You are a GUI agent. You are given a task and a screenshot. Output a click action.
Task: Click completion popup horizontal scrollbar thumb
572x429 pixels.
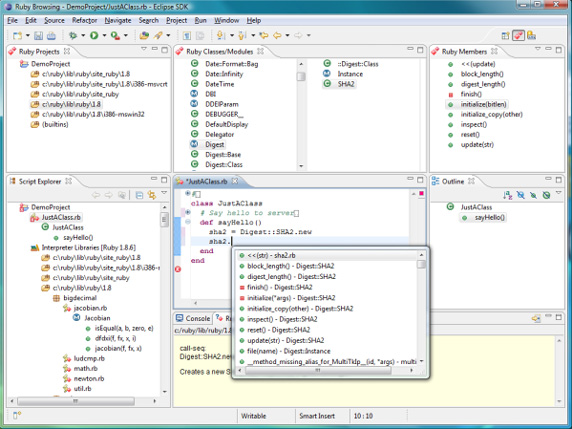[x=318, y=370]
